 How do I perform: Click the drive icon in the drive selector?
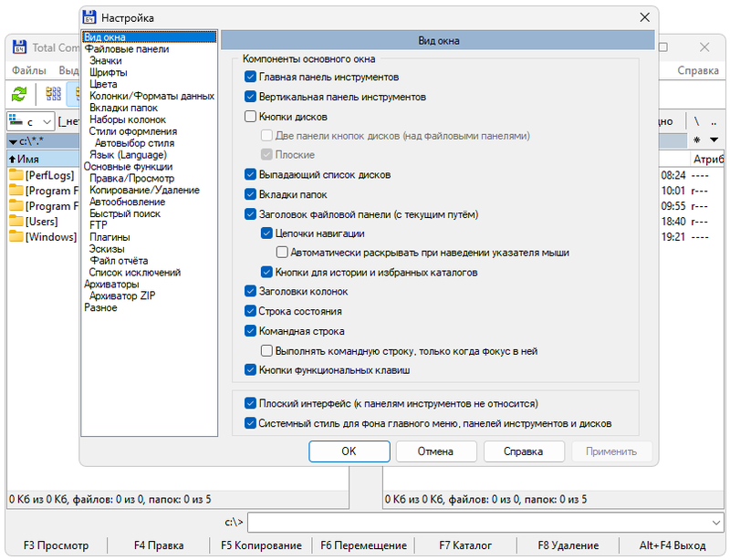[16, 120]
